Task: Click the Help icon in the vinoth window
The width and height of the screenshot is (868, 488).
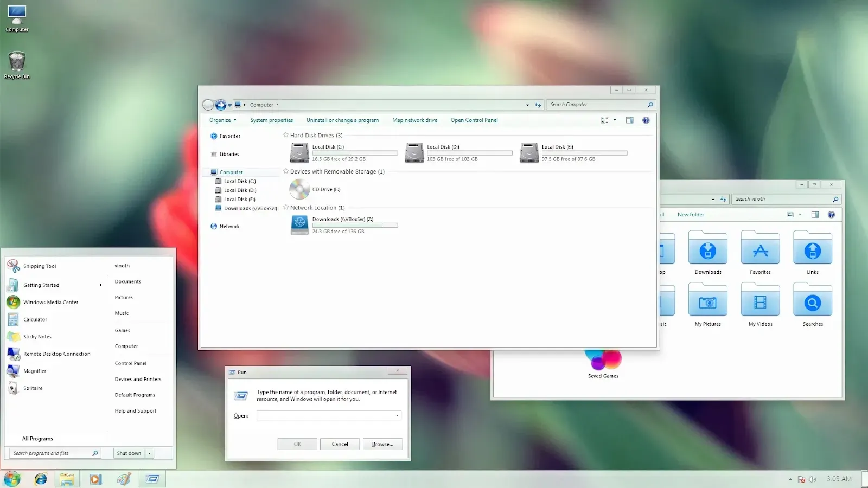Action: [831, 214]
